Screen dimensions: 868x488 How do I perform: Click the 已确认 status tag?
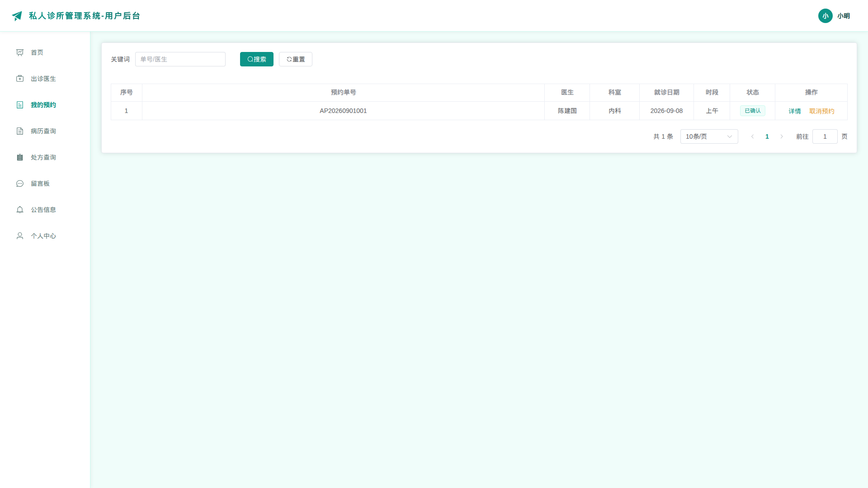[753, 111]
